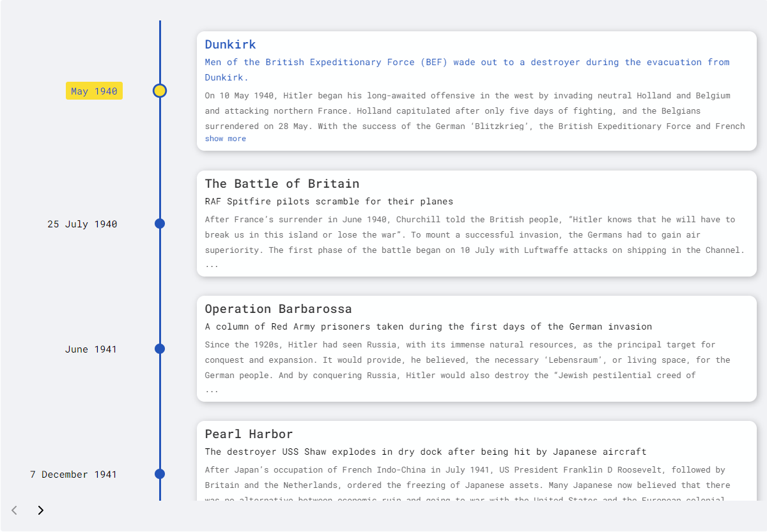Click the RAF Spitfire pilots subtitle

(x=329, y=201)
